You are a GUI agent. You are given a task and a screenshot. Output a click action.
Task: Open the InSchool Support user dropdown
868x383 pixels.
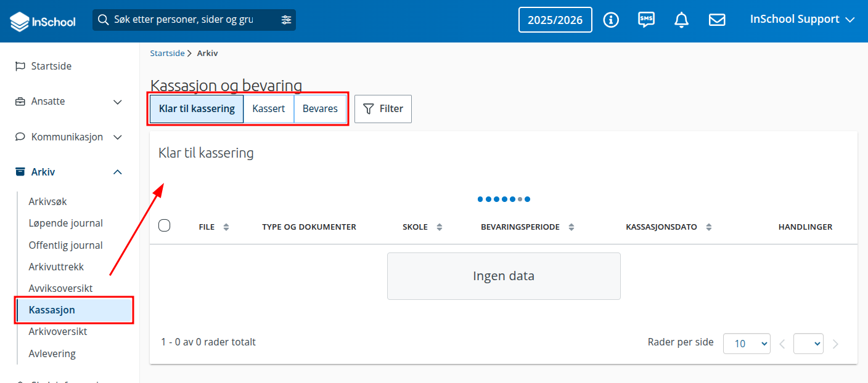pyautogui.click(x=802, y=19)
